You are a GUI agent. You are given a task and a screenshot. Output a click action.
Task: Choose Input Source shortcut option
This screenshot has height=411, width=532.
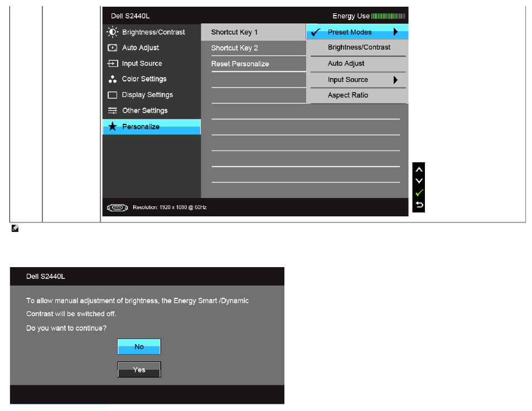click(357, 80)
